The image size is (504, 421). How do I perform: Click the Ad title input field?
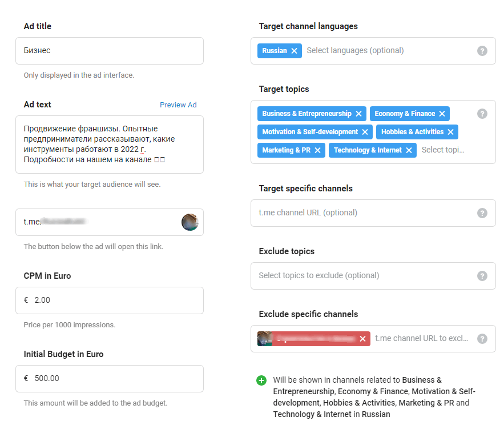(x=110, y=51)
